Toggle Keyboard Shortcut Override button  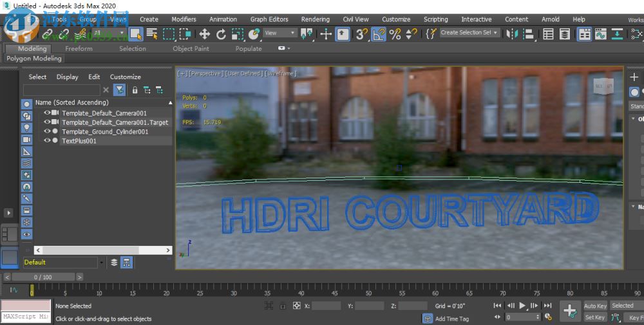click(x=343, y=34)
